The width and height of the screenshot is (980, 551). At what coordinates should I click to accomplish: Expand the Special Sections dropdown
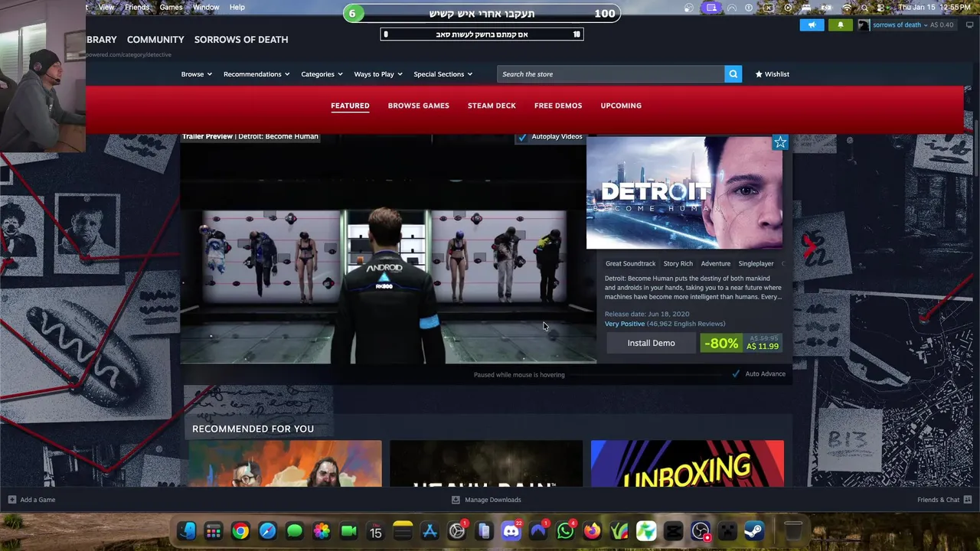tap(443, 74)
